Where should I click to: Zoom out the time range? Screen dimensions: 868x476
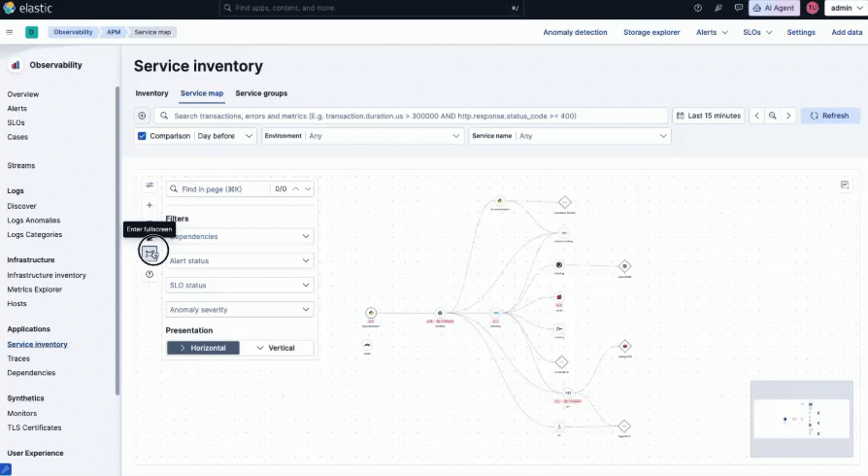click(772, 116)
